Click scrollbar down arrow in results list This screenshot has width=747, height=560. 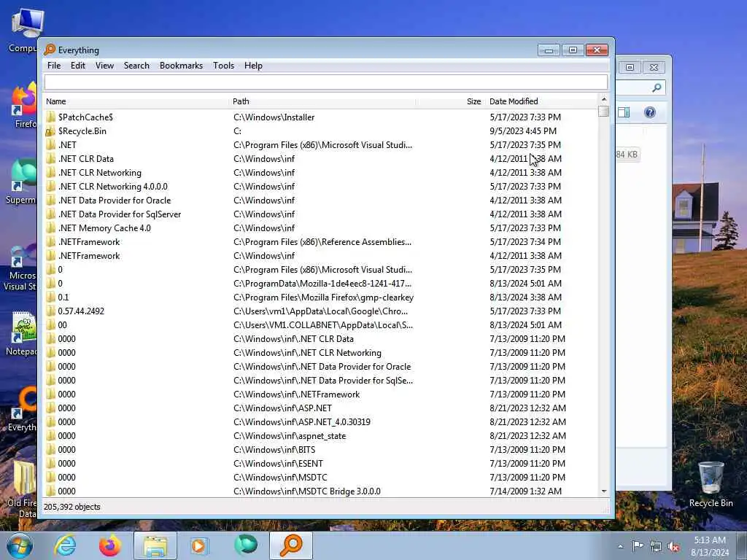[x=603, y=491]
